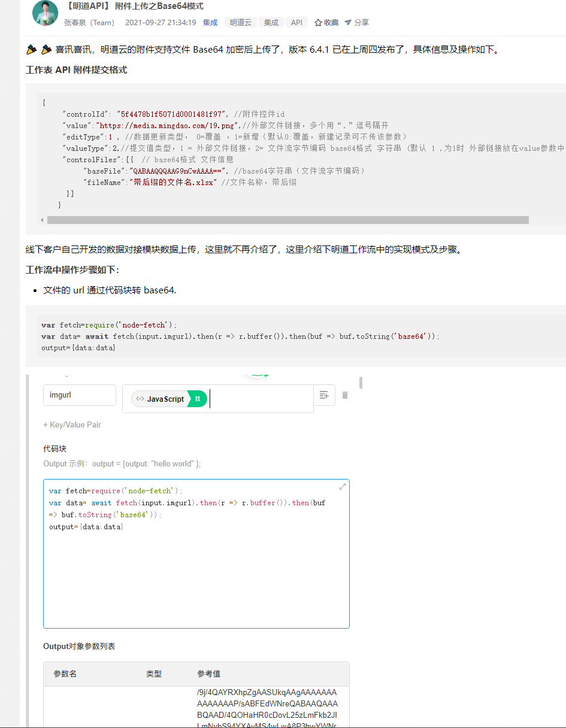
Task: Add a row using the list-add icon
Action: pos(325,395)
